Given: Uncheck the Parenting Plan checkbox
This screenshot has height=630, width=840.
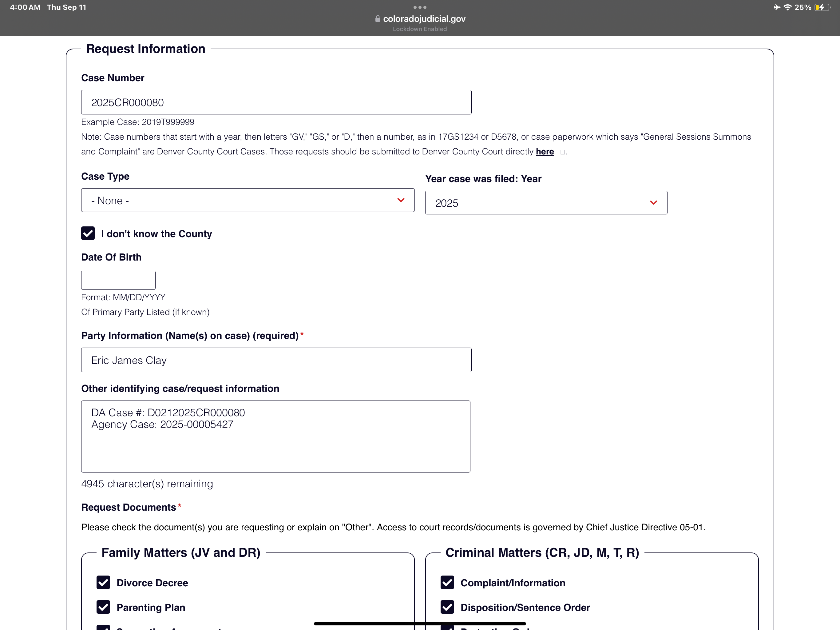Looking at the screenshot, I should tap(103, 607).
